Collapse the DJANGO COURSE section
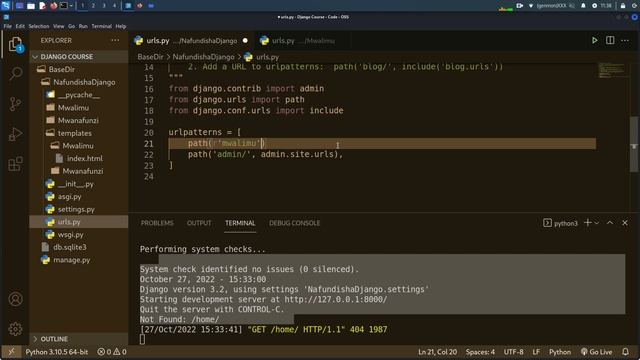The width and height of the screenshot is (640, 360). click(x=79, y=57)
